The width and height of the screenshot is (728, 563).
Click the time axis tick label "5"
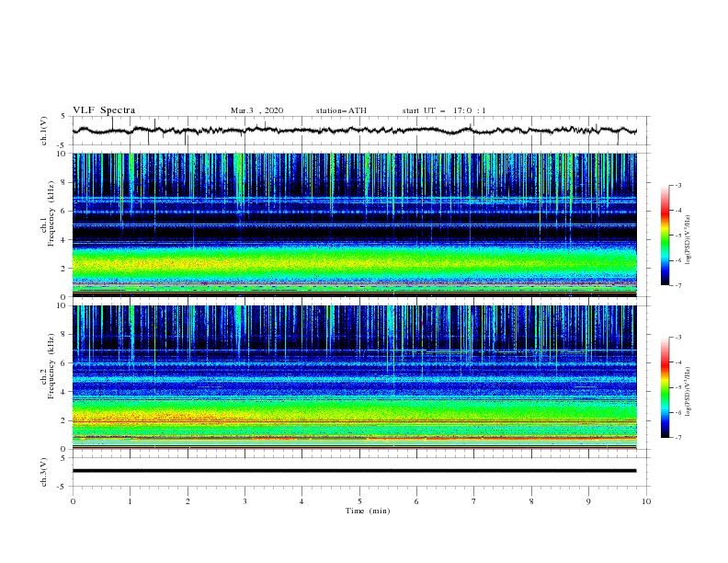click(359, 501)
